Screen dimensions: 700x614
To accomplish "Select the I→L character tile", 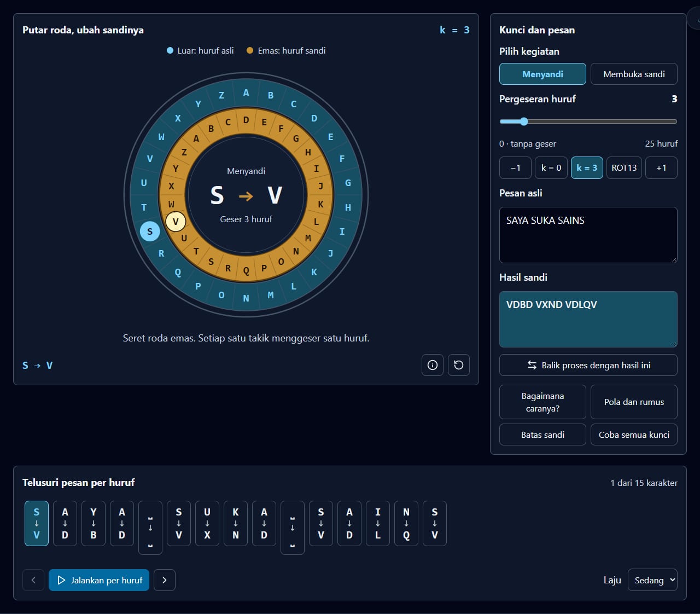I will pyautogui.click(x=378, y=523).
